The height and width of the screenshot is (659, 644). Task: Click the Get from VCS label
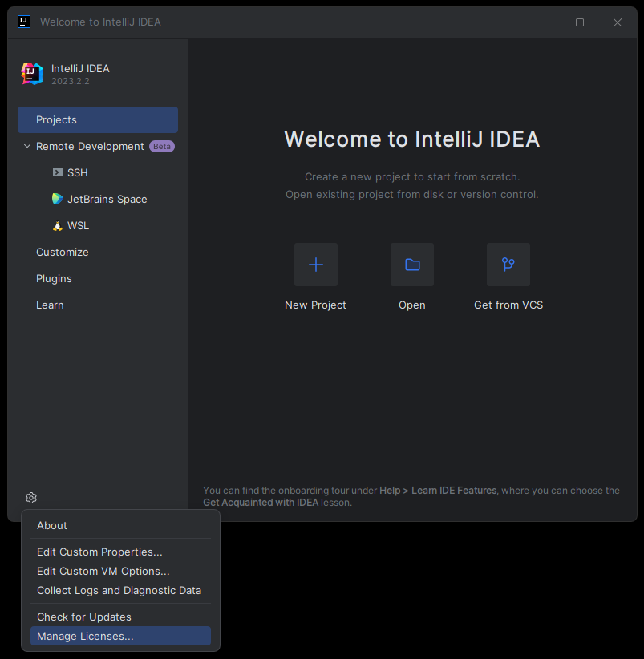click(x=508, y=305)
